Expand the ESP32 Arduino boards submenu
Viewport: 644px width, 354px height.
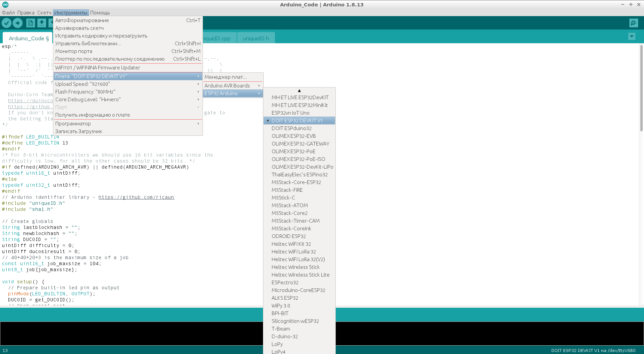point(233,93)
